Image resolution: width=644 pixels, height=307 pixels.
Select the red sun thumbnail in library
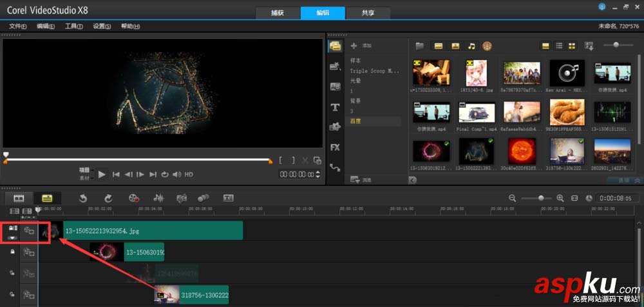522,150
